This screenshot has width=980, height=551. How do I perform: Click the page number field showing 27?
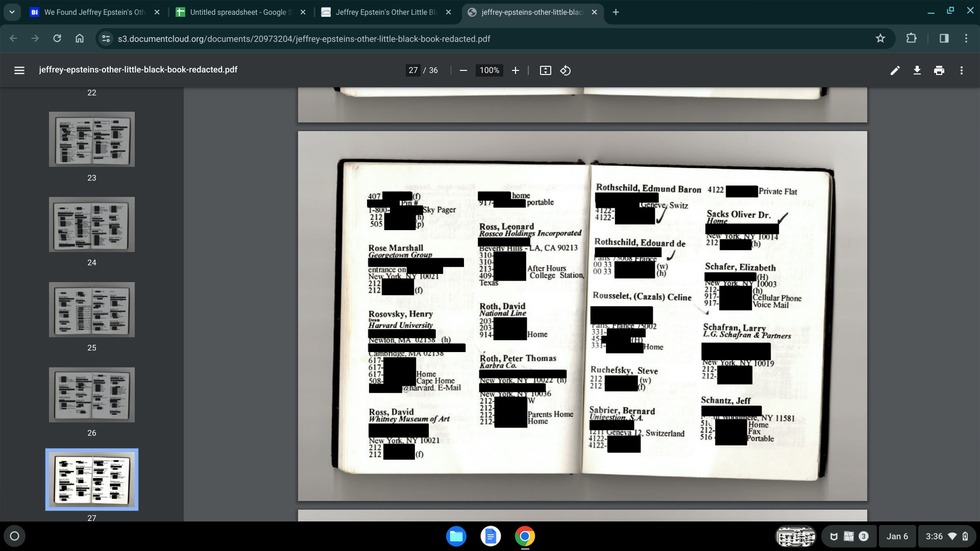click(413, 71)
